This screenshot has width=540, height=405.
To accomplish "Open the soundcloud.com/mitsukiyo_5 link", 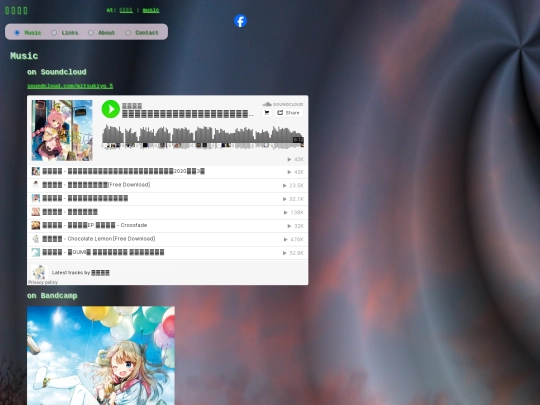I will pyautogui.click(x=70, y=86).
